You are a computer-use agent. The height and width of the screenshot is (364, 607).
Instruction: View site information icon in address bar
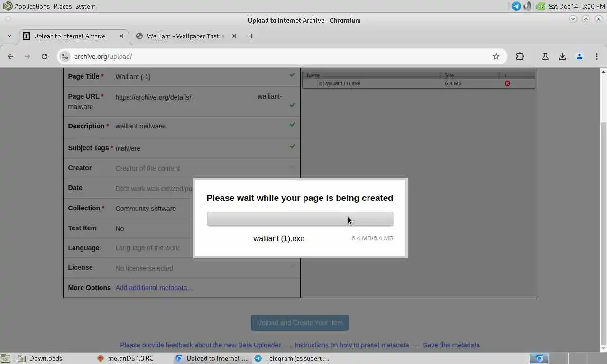(x=65, y=56)
